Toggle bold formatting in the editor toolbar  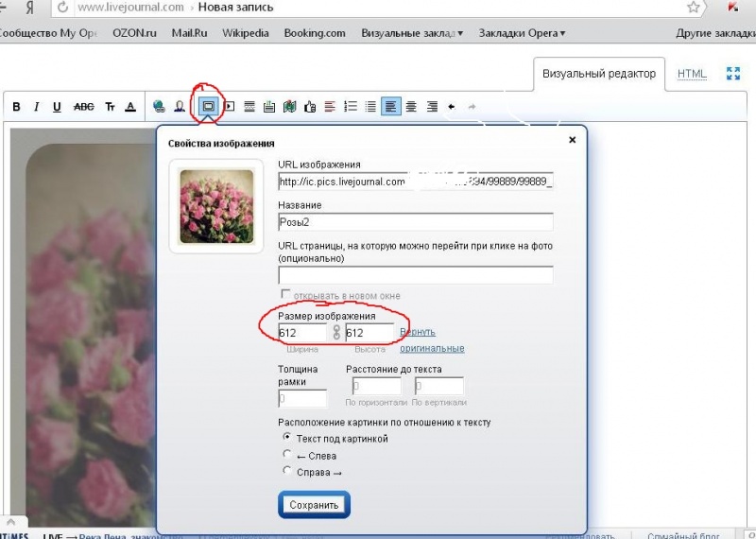(16, 107)
